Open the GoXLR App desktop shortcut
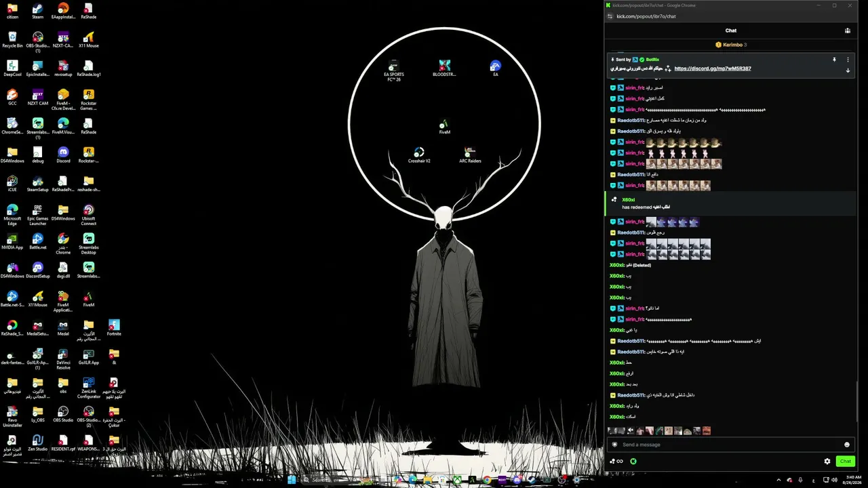The height and width of the screenshot is (488, 868). [88, 357]
